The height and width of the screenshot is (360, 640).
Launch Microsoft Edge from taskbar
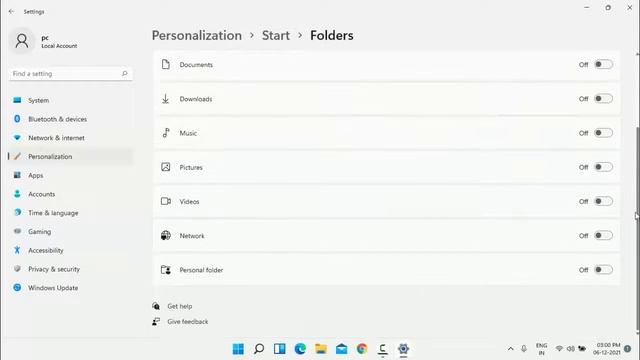[300, 349]
